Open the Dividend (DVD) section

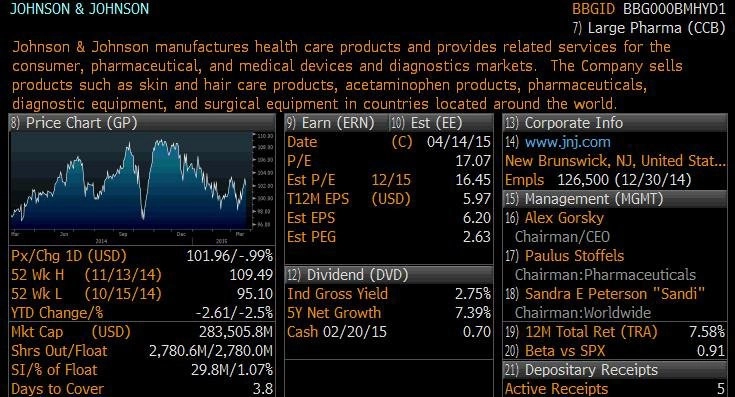[x=389, y=275]
